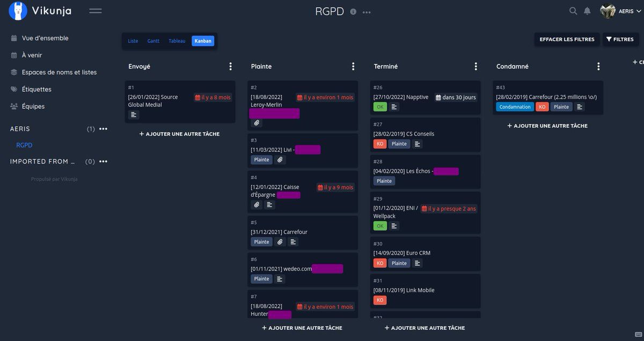
Task: Add another task in the Terminé column
Action: pyautogui.click(x=425, y=328)
